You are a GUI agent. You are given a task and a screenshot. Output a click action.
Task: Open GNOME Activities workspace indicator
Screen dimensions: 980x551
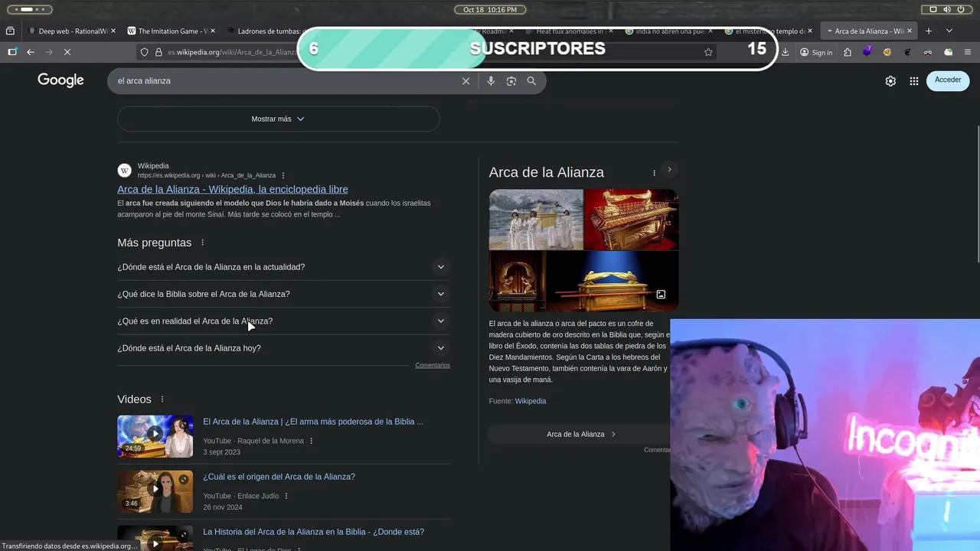[x=29, y=9]
